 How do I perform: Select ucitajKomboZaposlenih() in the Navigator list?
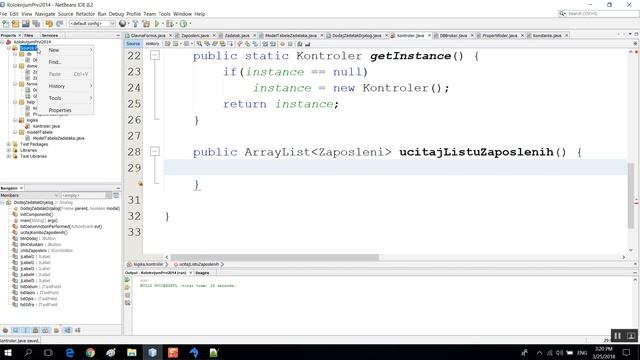[x=44, y=232]
